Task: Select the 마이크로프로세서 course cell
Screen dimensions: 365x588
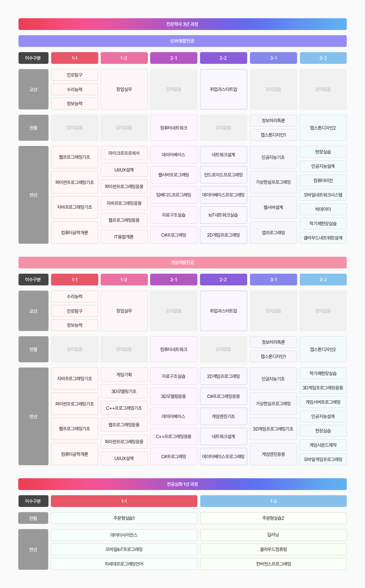Action: pyautogui.click(x=124, y=153)
